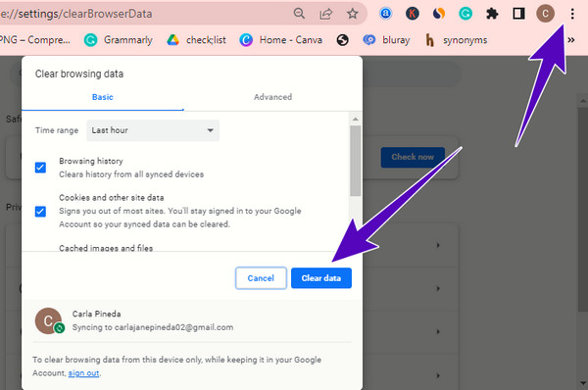
Task: Bookmark this page with the star icon
Action: (352, 14)
